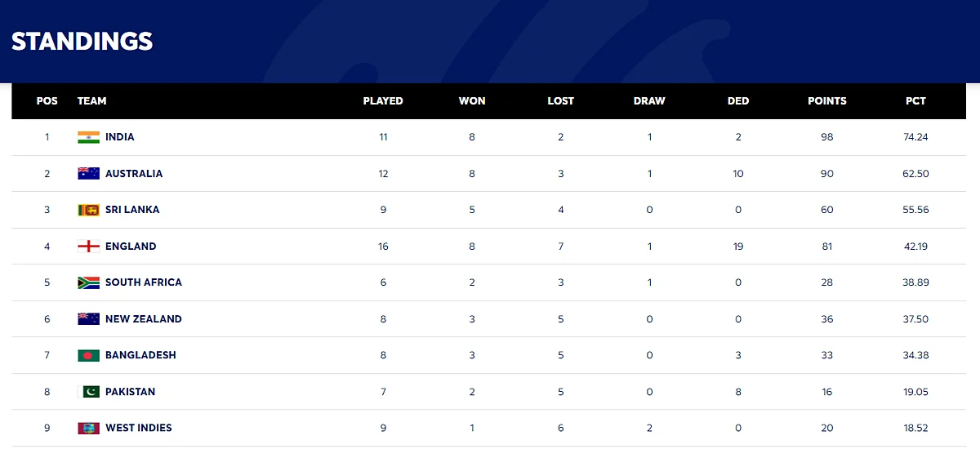Click the Sri Lanka flag icon
Image resolution: width=980 pixels, height=449 pixels.
click(x=88, y=210)
